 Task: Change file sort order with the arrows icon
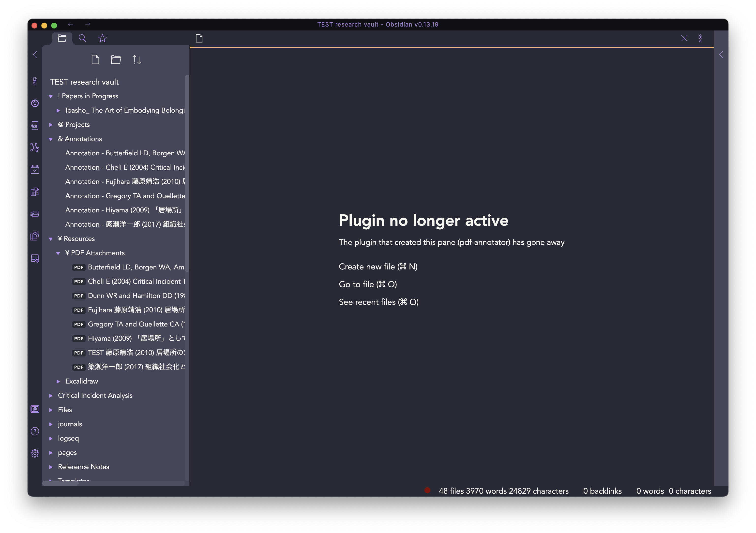click(137, 59)
